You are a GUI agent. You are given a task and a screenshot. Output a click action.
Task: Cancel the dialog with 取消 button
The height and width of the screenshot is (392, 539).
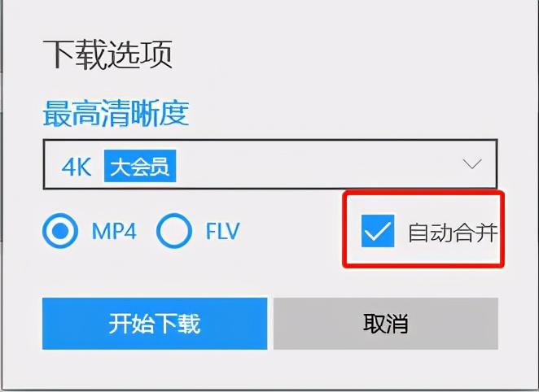(386, 324)
